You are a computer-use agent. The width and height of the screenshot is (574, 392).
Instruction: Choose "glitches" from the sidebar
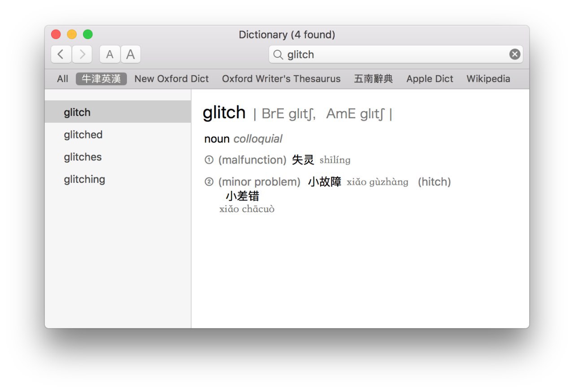coord(83,157)
